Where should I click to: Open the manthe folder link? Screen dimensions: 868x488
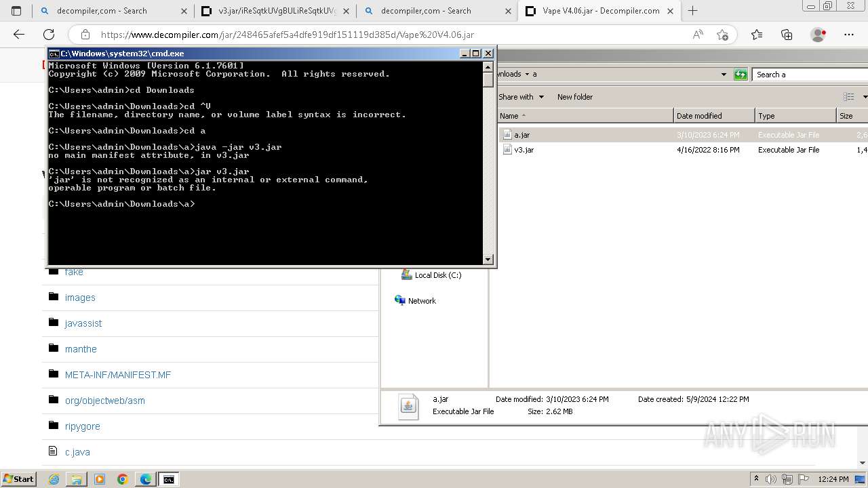point(81,349)
